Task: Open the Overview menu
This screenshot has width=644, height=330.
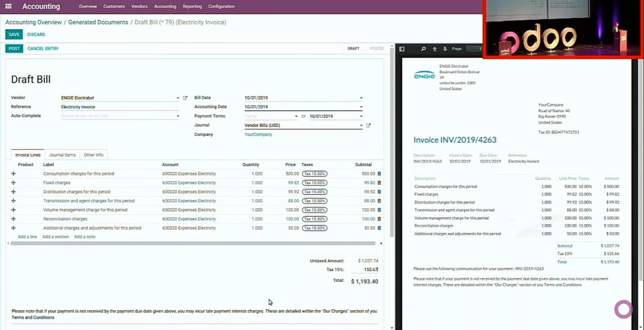Action: (88, 7)
